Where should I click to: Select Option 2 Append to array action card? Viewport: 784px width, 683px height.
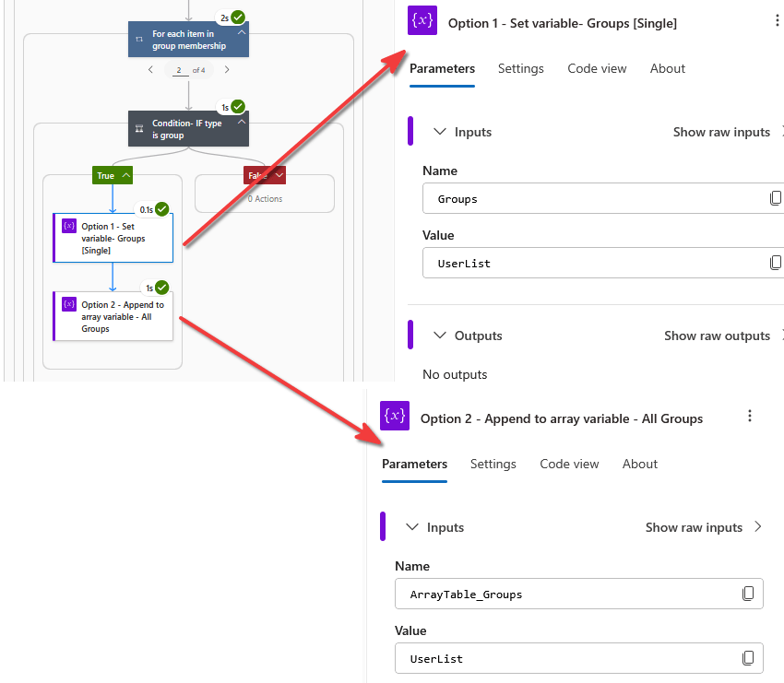(113, 316)
